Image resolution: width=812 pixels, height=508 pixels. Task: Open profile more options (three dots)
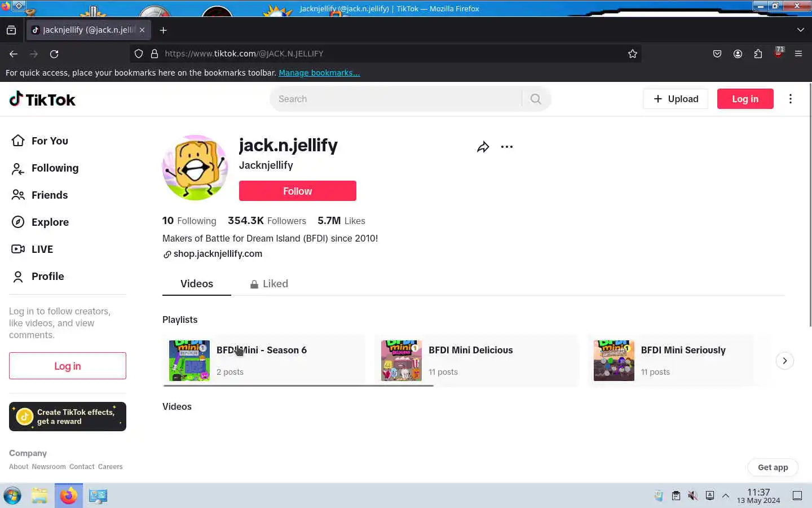(507, 147)
